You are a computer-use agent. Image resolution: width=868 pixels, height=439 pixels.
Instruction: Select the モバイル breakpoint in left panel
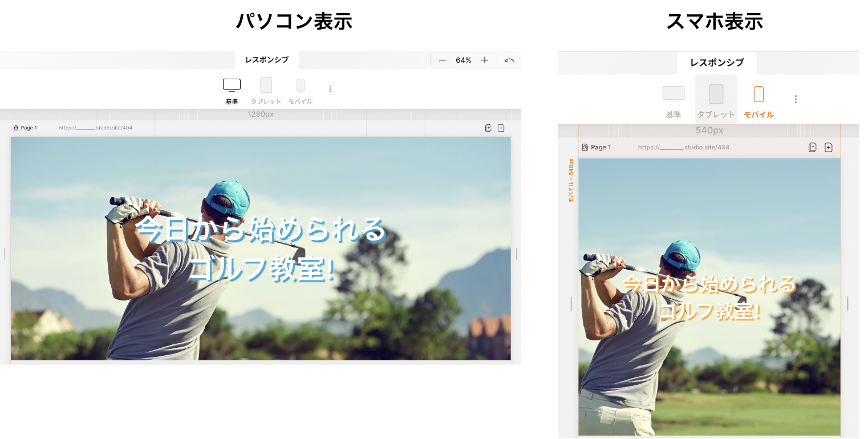click(300, 91)
